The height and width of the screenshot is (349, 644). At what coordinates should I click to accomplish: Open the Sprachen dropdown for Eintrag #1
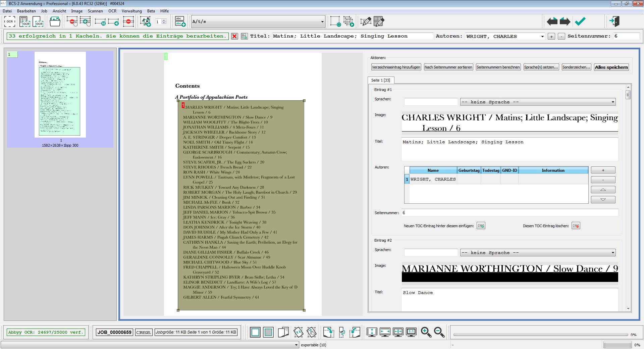point(612,102)
